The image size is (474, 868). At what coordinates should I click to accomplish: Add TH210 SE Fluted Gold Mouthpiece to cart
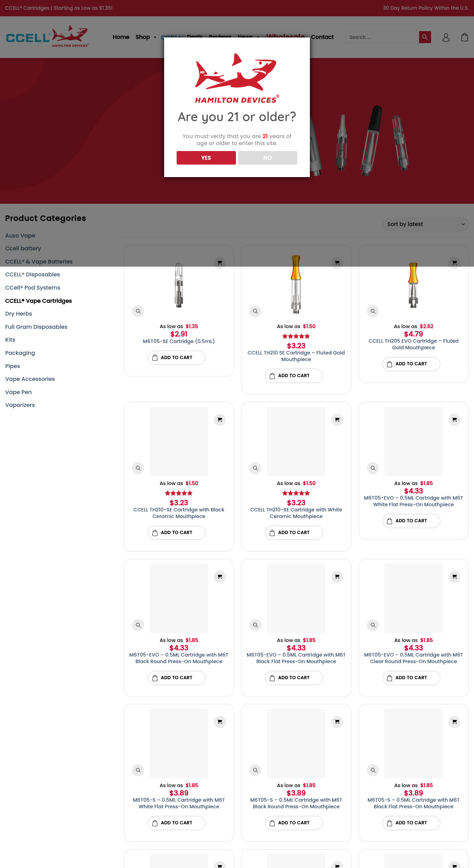pos(294,376)
